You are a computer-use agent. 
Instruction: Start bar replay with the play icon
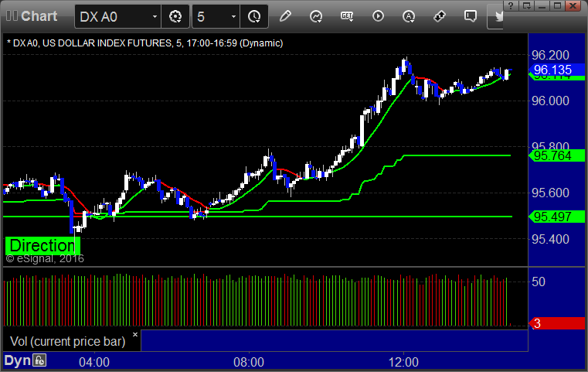click(x=378, y=16)
